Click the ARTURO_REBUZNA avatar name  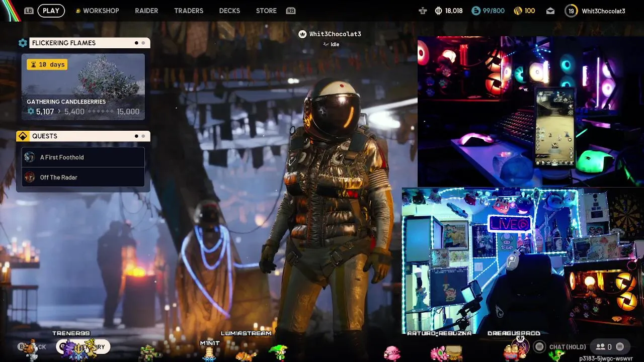[439, 333]
